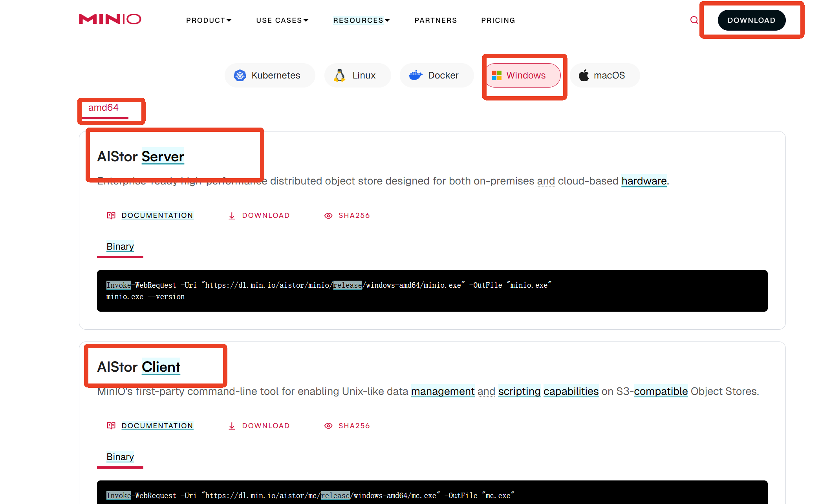Switch to the amd64 architecture tab

103,108
